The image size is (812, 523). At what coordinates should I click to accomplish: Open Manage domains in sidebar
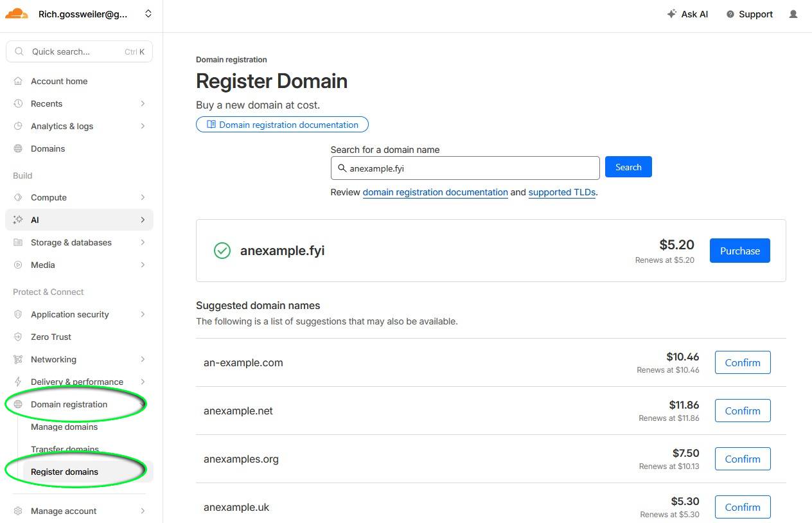click(x=64, y=427)
